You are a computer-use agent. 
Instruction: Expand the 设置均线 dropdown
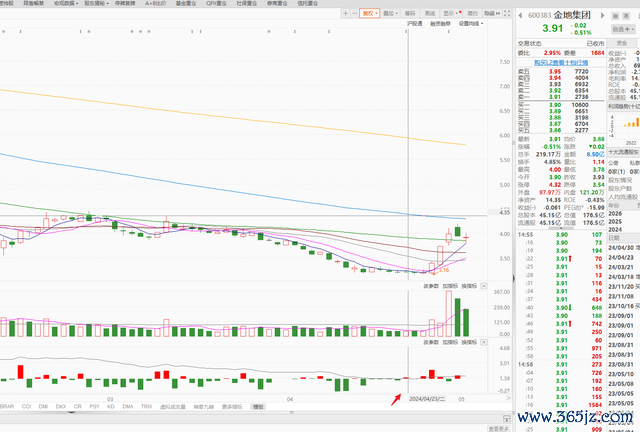click(x=468, y=23)
